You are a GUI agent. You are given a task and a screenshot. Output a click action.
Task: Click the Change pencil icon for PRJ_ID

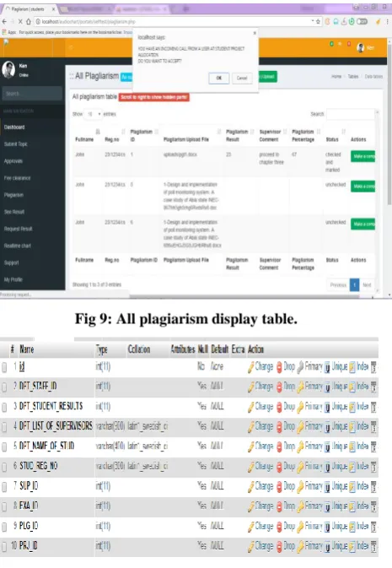coord(251,547)
